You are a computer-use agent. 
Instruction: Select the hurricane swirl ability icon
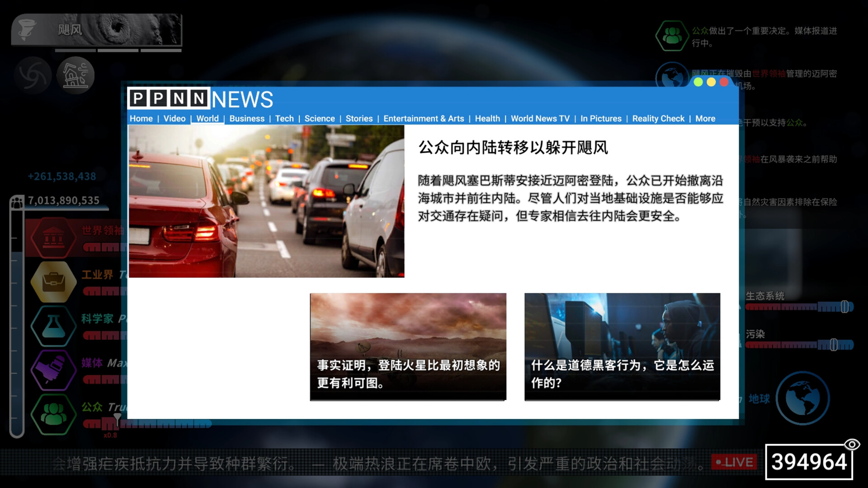click(33, 75)
